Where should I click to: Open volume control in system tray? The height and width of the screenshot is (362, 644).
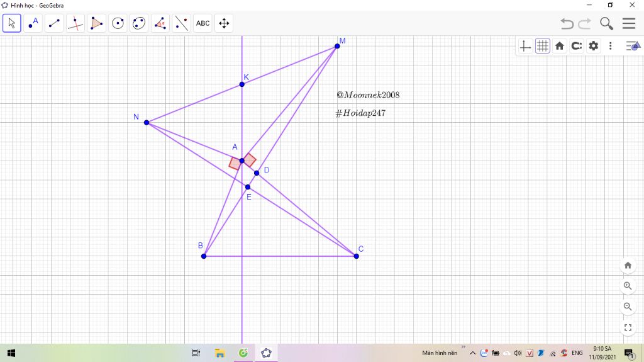point(518,353)
